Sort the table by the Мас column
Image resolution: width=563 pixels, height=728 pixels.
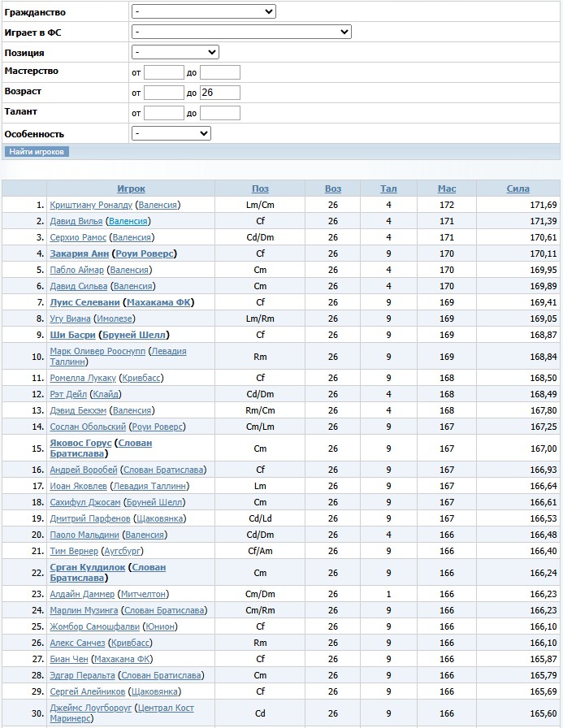click(447, 188)
